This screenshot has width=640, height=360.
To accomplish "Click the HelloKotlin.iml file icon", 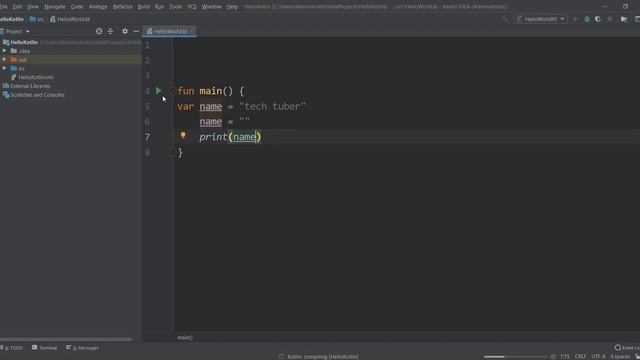I will point(14,77).
